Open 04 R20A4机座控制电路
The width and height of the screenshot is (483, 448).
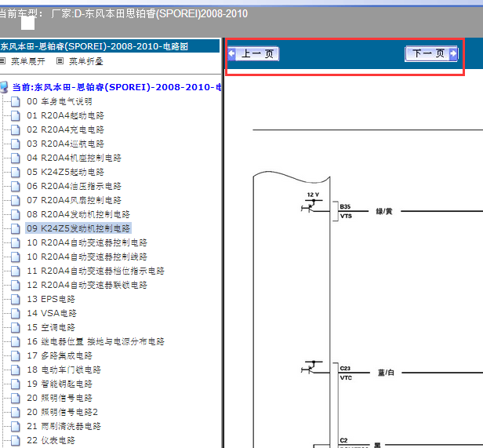[x=74, y=158]
